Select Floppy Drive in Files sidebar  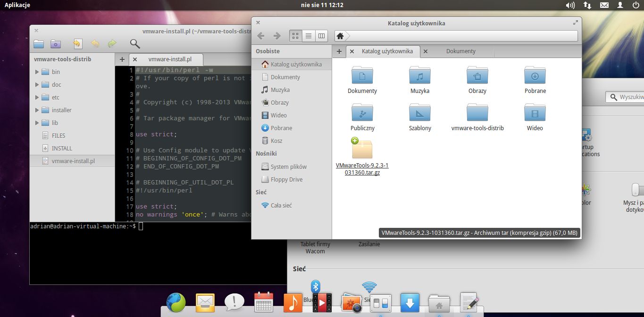(292, 179)
